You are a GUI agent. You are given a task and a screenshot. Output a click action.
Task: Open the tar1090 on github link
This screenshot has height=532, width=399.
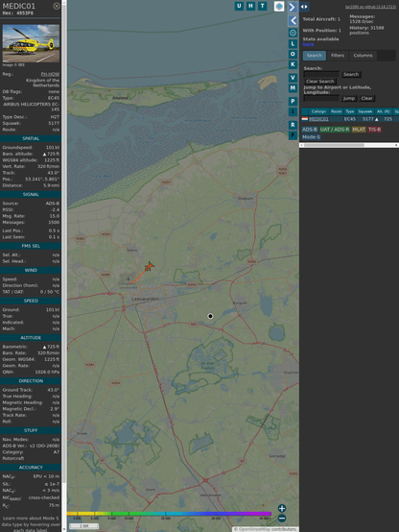[x=370, y=7]
